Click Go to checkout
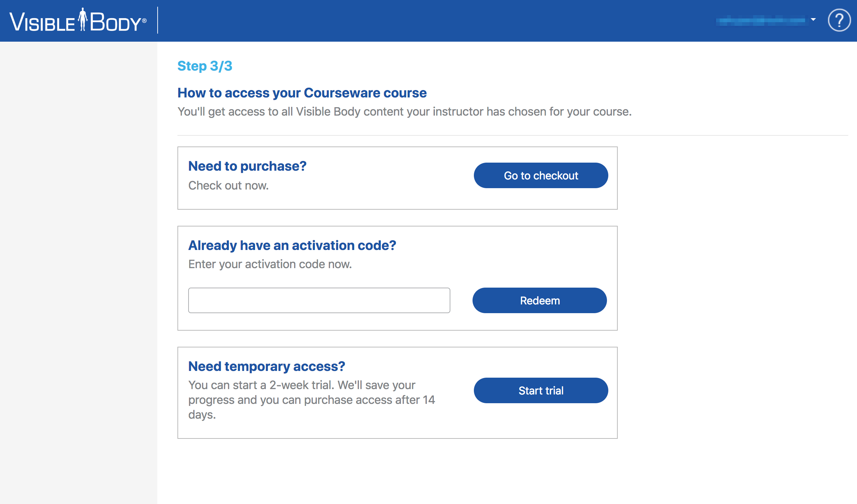The height and width of the screenshot is (504, 857). click(541, 175)
